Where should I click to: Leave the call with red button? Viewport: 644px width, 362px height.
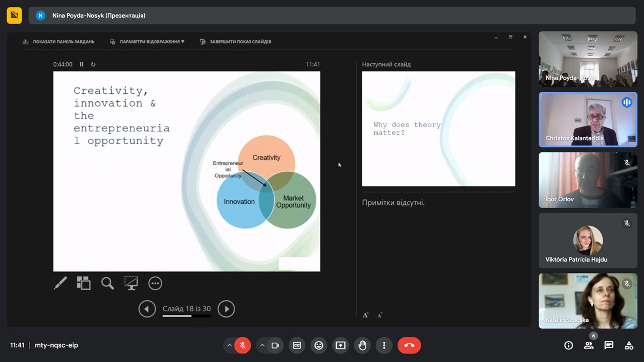tap(409, 345)
